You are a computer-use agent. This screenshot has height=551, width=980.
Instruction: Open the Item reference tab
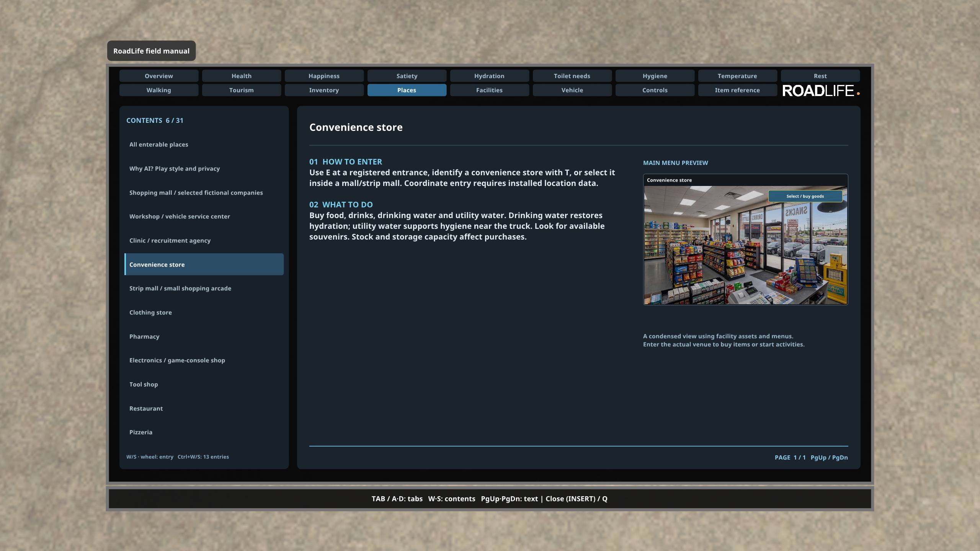tap(738, 90)
